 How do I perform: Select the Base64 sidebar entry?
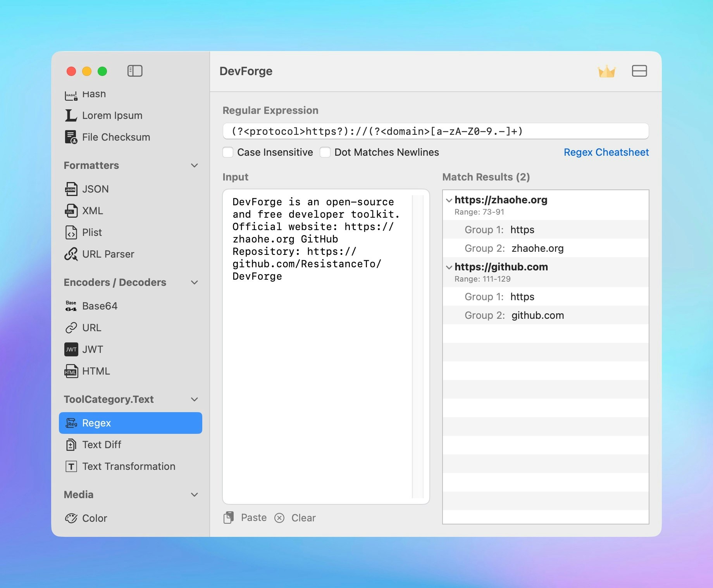click(131, 306)
